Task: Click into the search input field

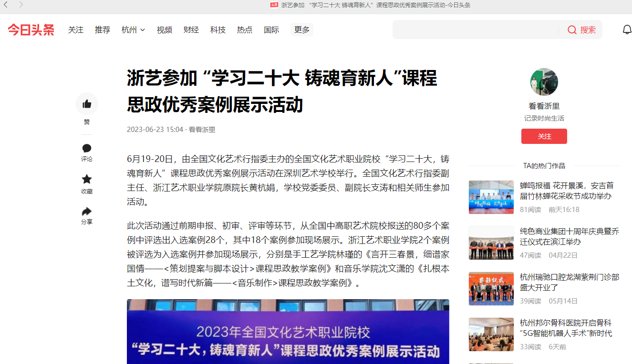Action: coord(475,30)
